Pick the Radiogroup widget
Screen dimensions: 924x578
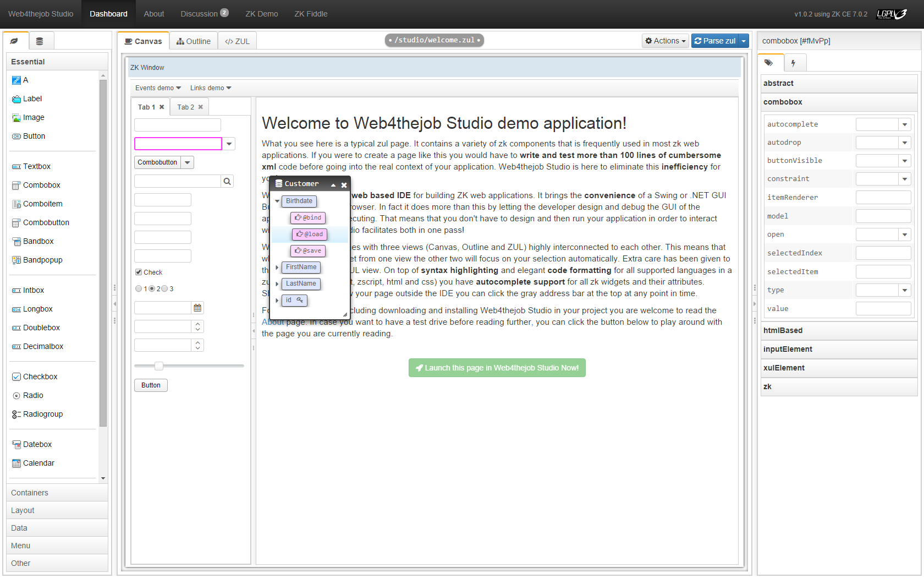pos(37,414)
